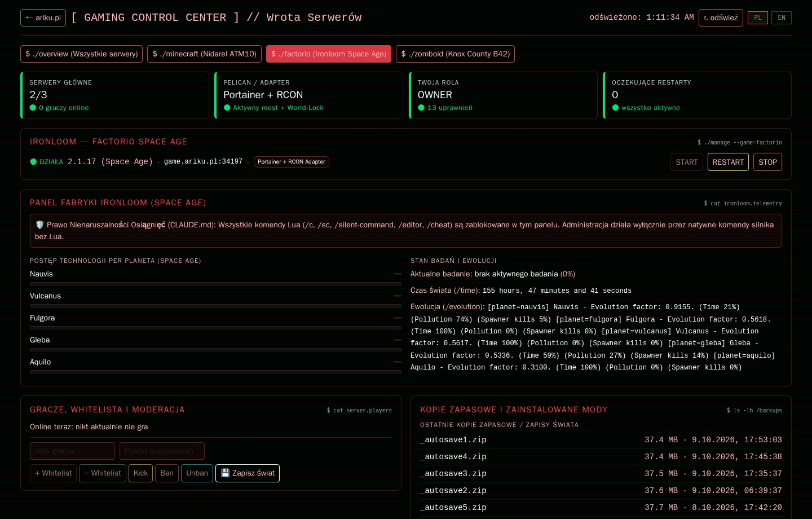The height and width of the screenshot is (519, 812).
Task: Switch language to PL
Action: click(x=758, y=17)
